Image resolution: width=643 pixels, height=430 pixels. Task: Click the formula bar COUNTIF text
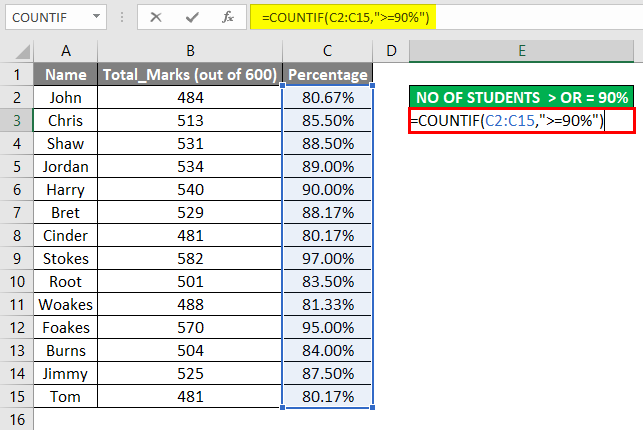pos(345,17)
